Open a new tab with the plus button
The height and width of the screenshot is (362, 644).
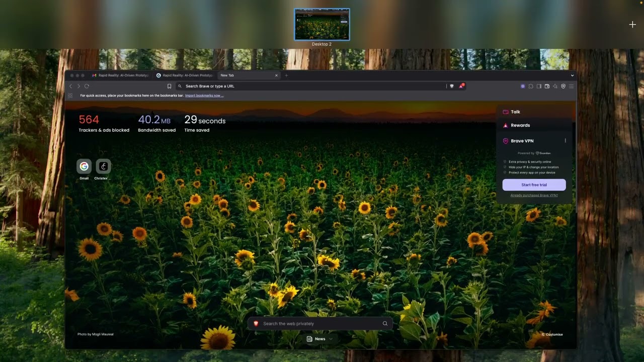(286, 75)
